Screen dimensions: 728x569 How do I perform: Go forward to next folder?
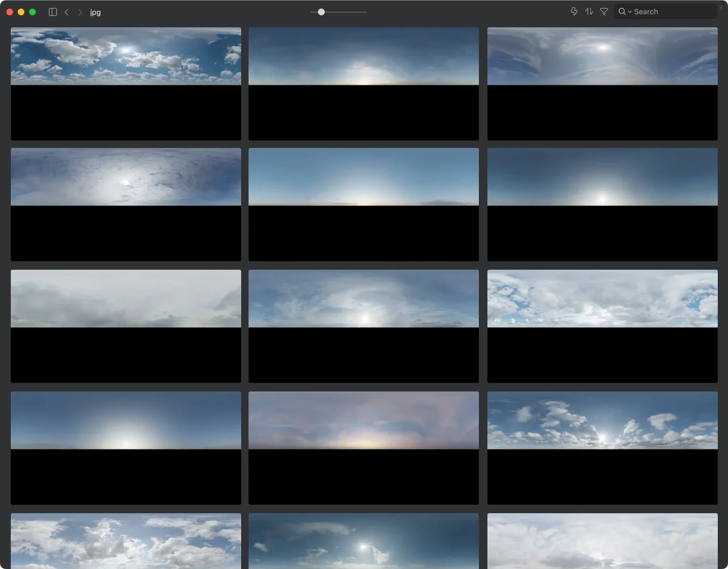tap(80, 12)
